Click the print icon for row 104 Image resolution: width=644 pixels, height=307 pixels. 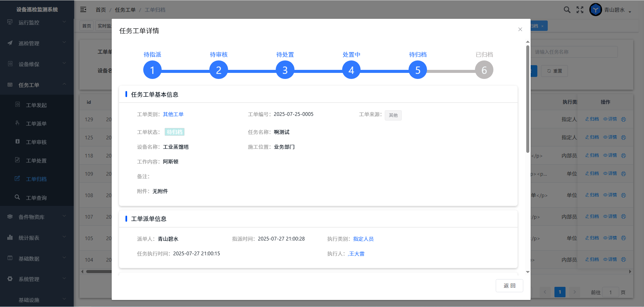624,260
